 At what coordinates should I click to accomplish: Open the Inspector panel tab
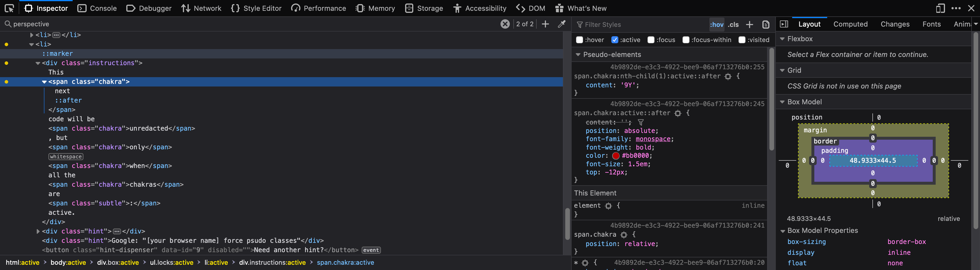[46, 8]
